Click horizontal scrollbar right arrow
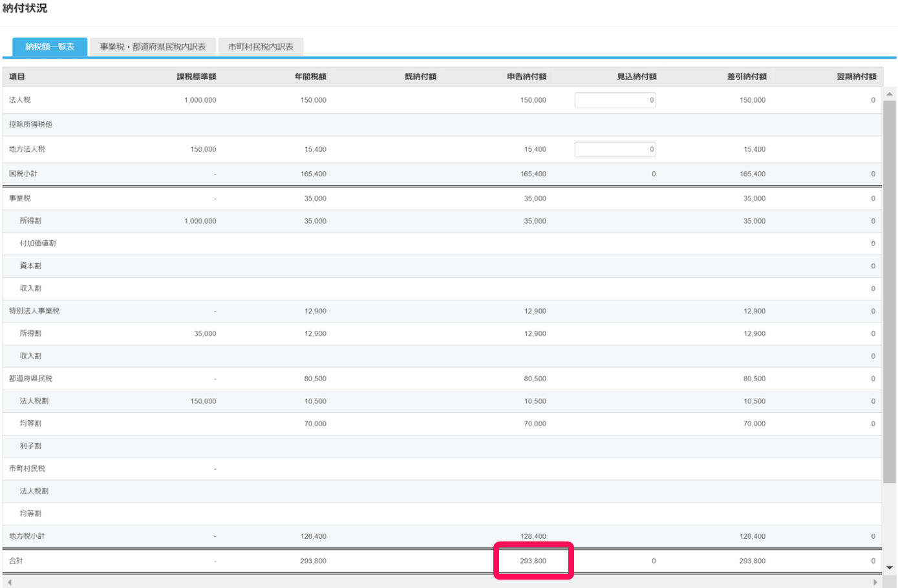898x588 pixels. (875, 582)
